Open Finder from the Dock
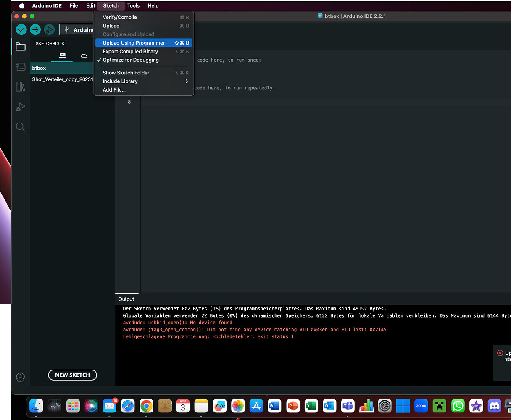Viewport: 511px width, 420px height. (x=36, y=406)
